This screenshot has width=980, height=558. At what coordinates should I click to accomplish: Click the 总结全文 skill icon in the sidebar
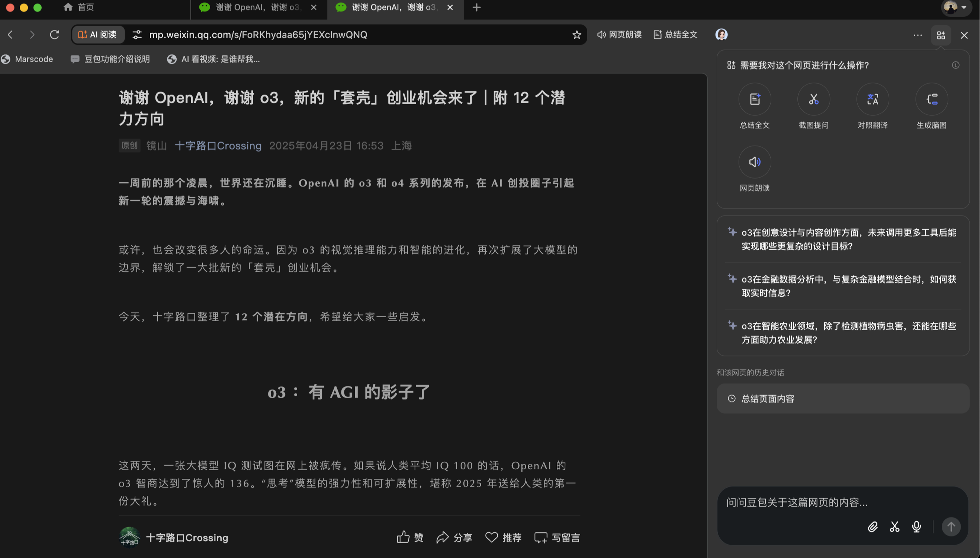tap(755, 99)
